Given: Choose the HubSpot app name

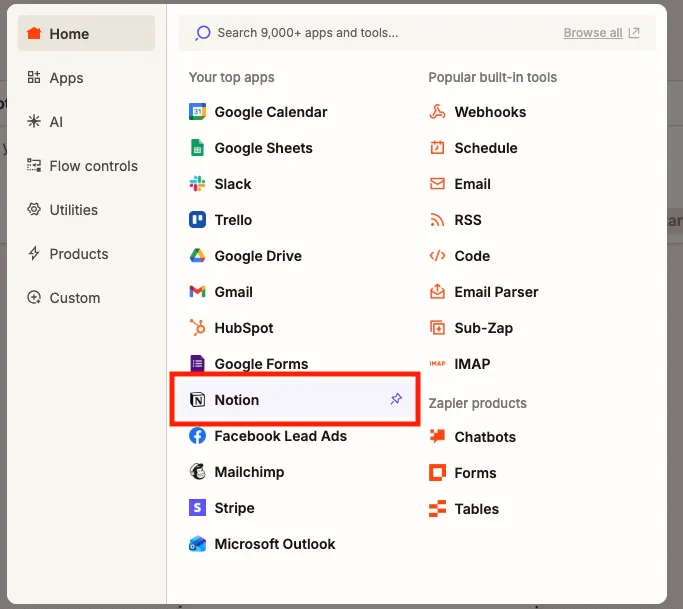Looking at the screenshot, I should point(244,328).
